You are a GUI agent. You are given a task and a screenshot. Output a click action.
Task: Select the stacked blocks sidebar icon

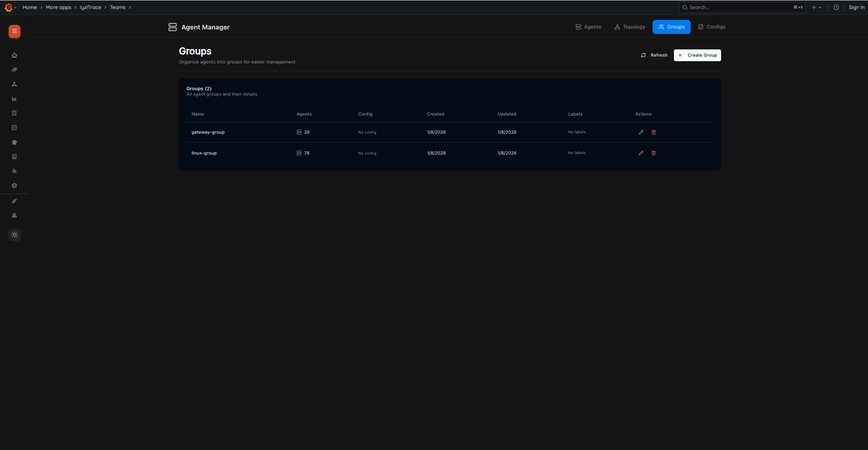tap(15, 70)
